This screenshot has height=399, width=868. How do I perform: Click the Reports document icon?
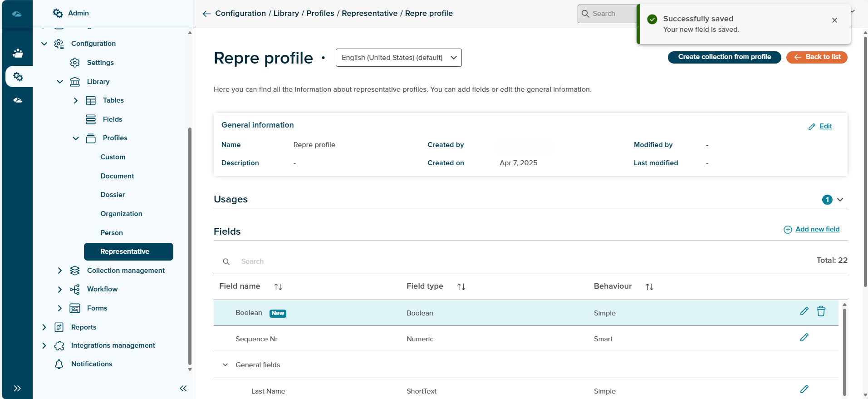click(x=59, y=327)
